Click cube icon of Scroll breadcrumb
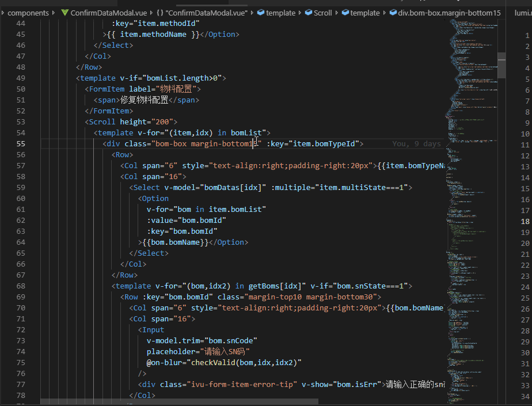532x406 pixels. (x=309, y=13)
